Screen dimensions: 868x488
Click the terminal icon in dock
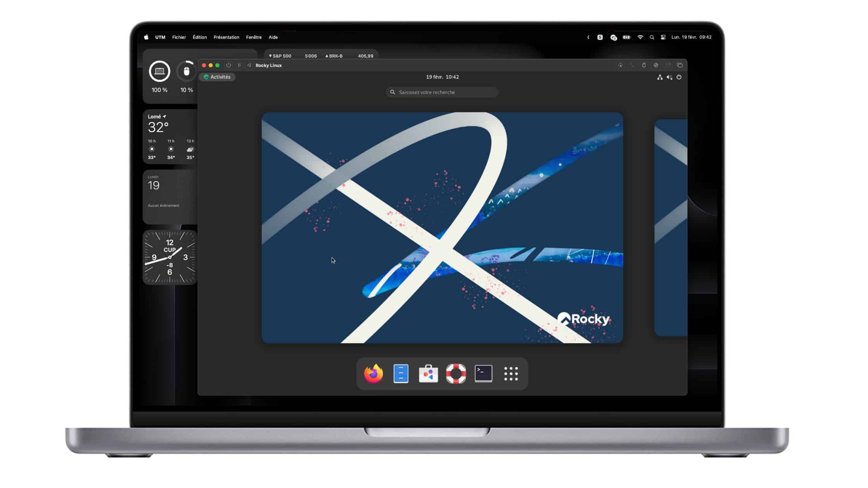484,373
